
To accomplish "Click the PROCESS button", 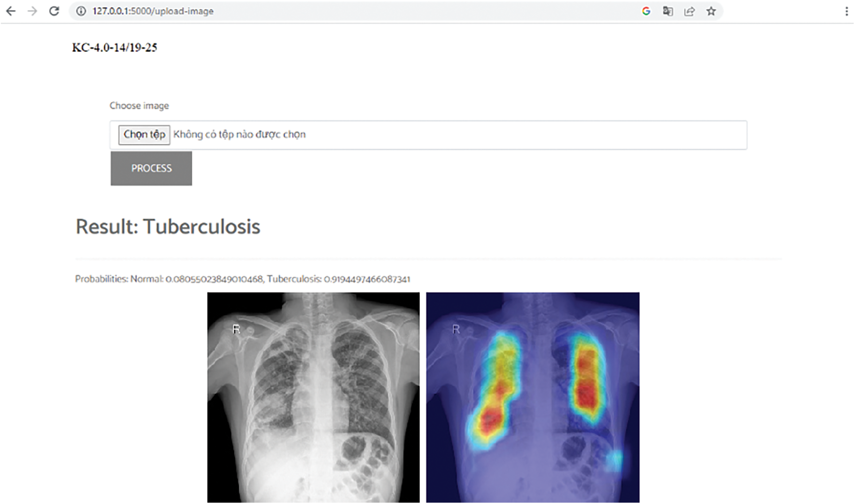I will click(151, 168).
